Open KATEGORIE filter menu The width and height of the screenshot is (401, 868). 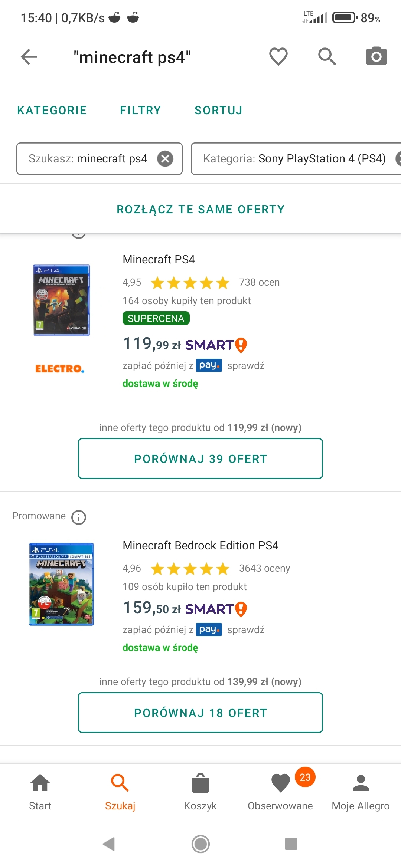point(52,111)
